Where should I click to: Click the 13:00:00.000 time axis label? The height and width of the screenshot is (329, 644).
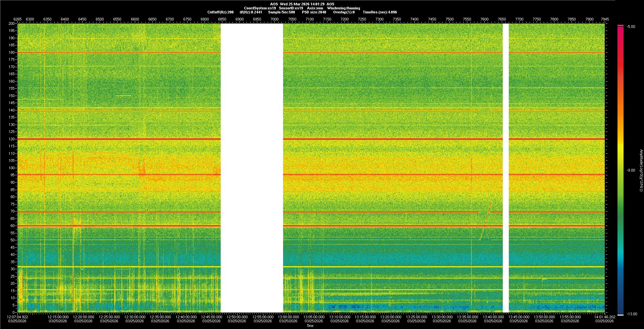(288, 317)
